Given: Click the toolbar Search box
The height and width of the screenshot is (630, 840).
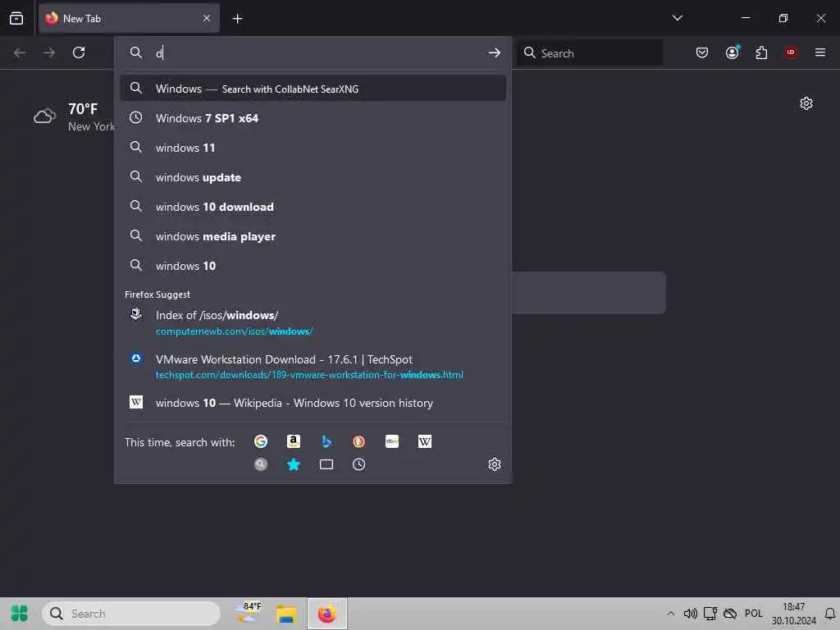Looking at the screenshot, I should [590, 52].
